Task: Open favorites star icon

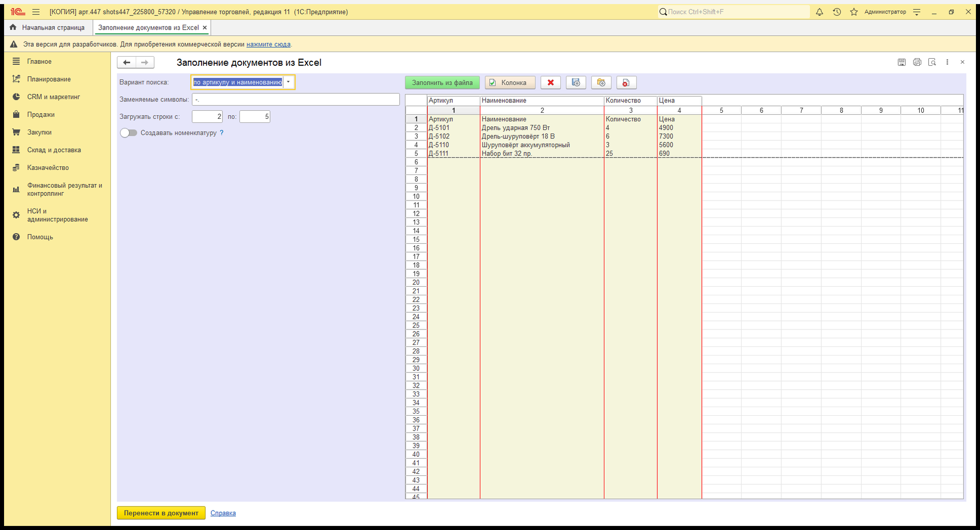Action: click(x=853, y=12)
